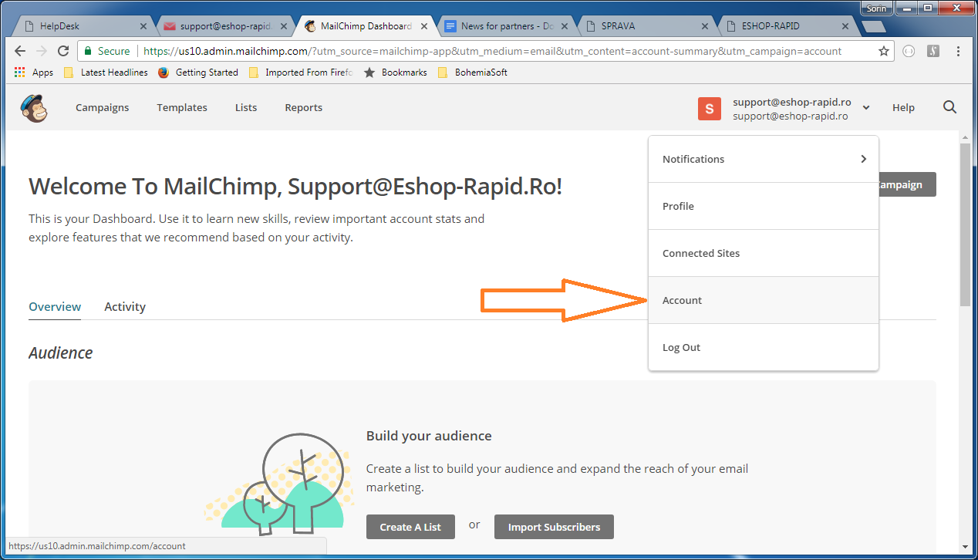Click the partially hidden Create Campaign button
978x560 pixels.
click(x=908, y=184)
